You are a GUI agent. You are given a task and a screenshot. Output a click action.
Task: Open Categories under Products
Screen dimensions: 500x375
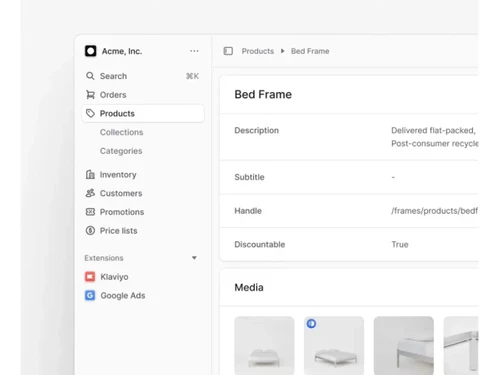pyautogui.click(x=121, y=151)
